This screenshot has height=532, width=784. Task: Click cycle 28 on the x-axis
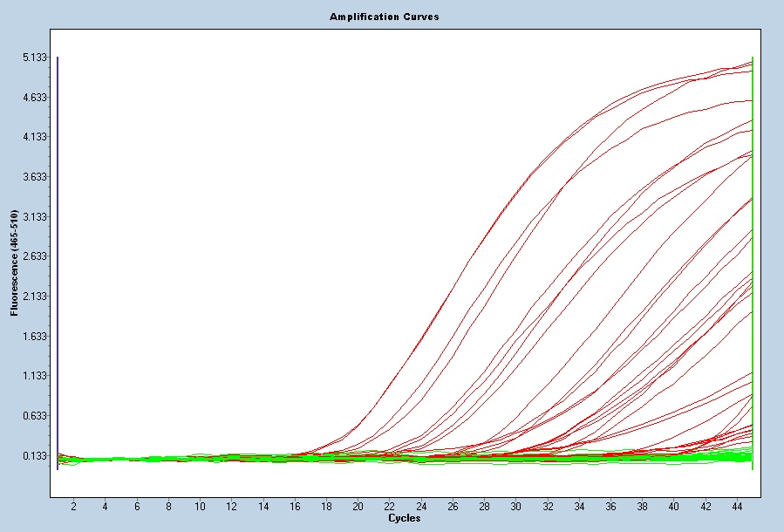pos(484,506)
